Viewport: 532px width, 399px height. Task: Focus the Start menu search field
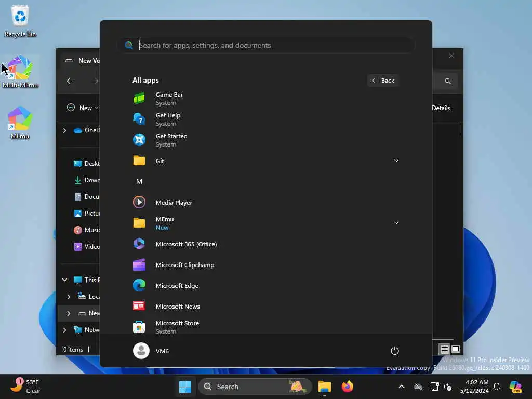coord(265,45)
